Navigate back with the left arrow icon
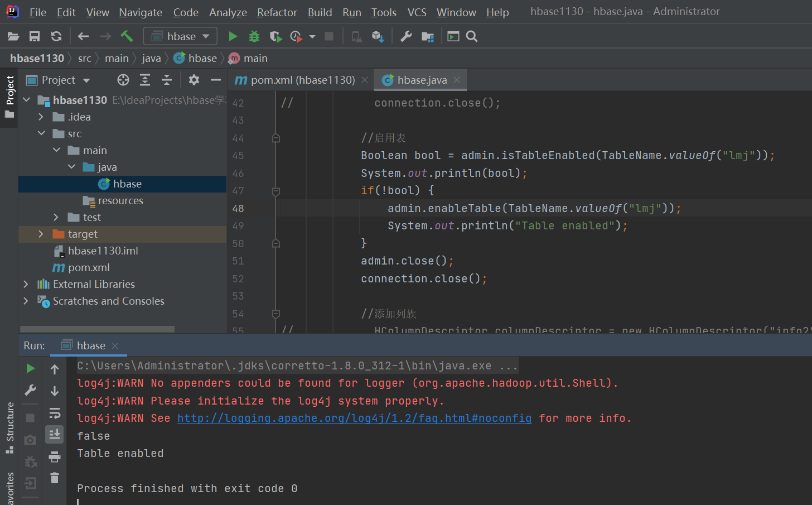This screenshot has height=505, width=812. [84, 37]
